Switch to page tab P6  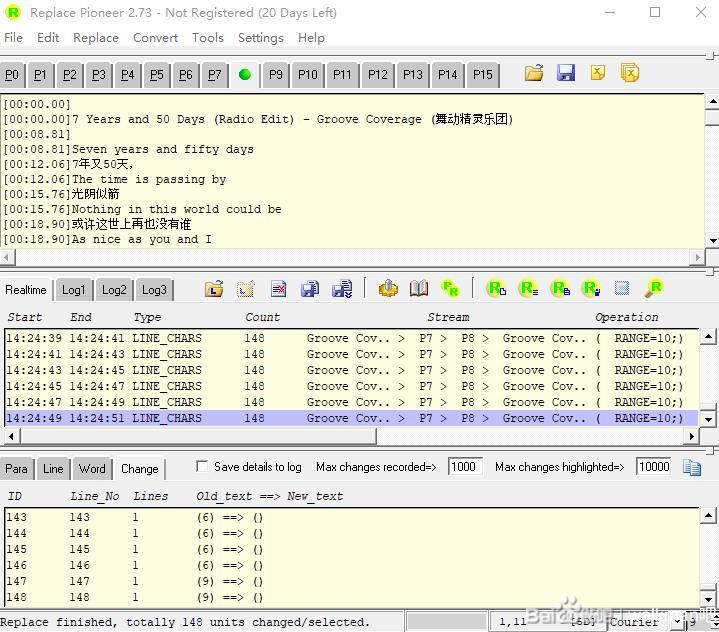click(x=186, y=74)
